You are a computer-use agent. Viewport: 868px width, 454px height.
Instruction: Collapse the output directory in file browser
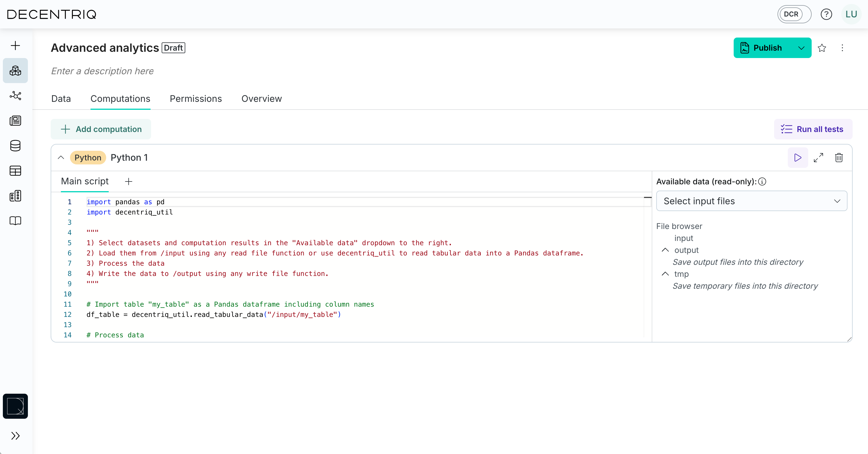pos(665,250)
